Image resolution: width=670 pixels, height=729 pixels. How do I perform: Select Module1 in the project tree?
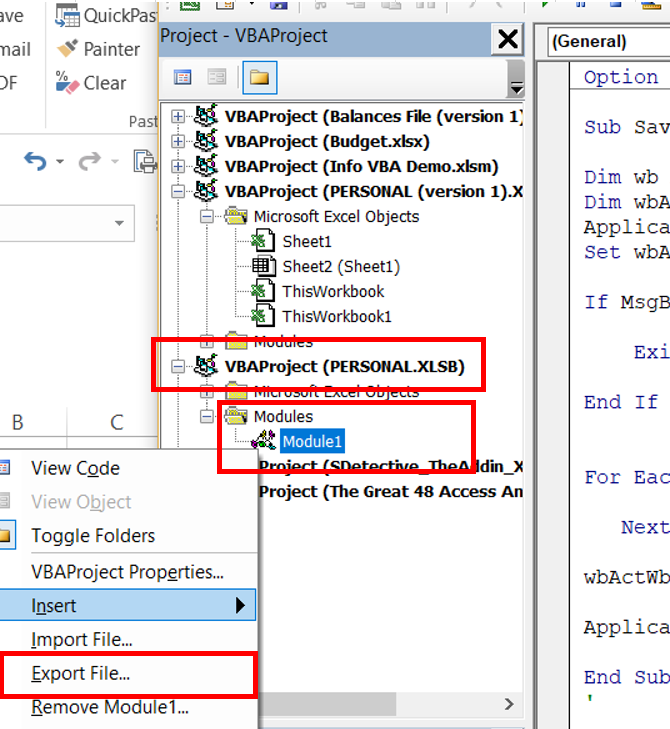click(312, 441)
